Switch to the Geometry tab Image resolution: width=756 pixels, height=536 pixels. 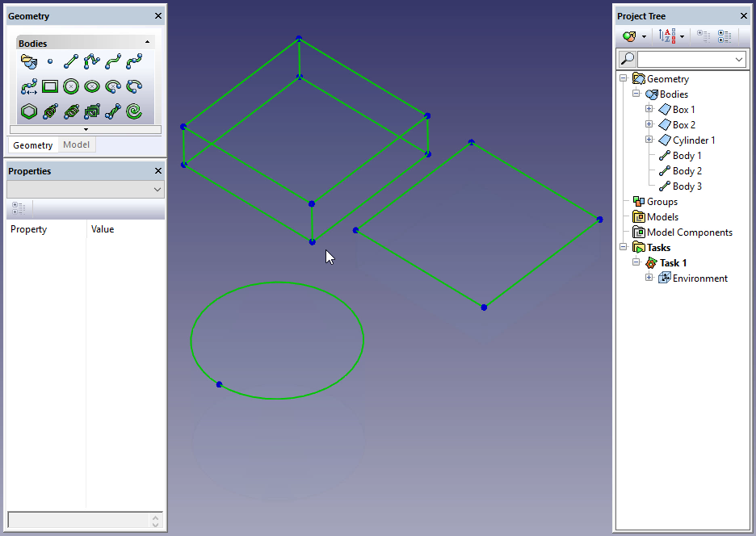pyautogui.click(x=32, y=145)
